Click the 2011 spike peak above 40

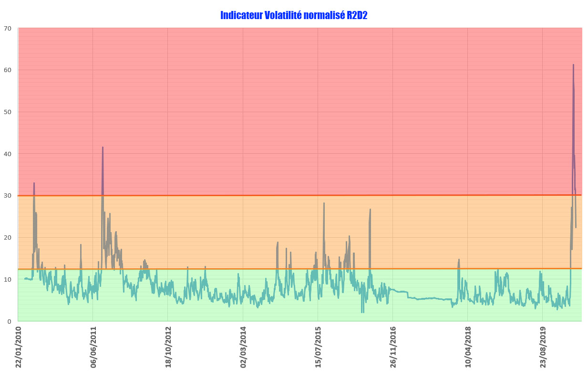coord(103,147)
